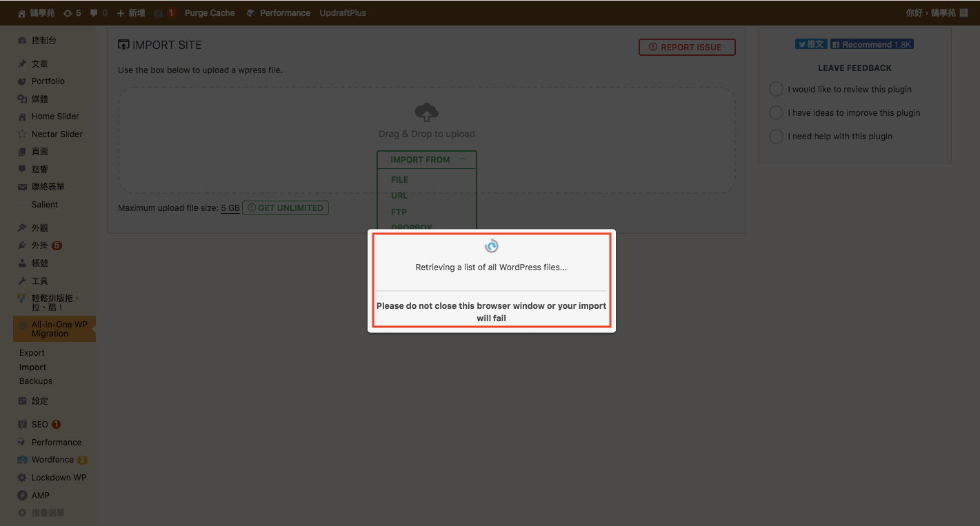Choose URL in the import list
The height and width of the screenshot is (526, 980).
pos(399,196)
